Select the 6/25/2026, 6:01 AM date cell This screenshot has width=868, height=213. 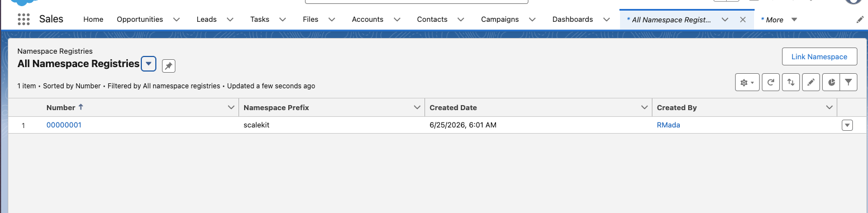point(462,125)
